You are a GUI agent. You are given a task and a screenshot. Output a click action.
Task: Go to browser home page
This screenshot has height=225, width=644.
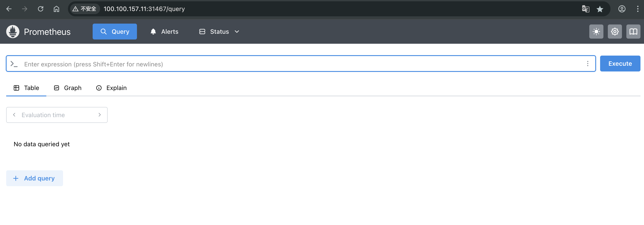click(x=56, y=9)
